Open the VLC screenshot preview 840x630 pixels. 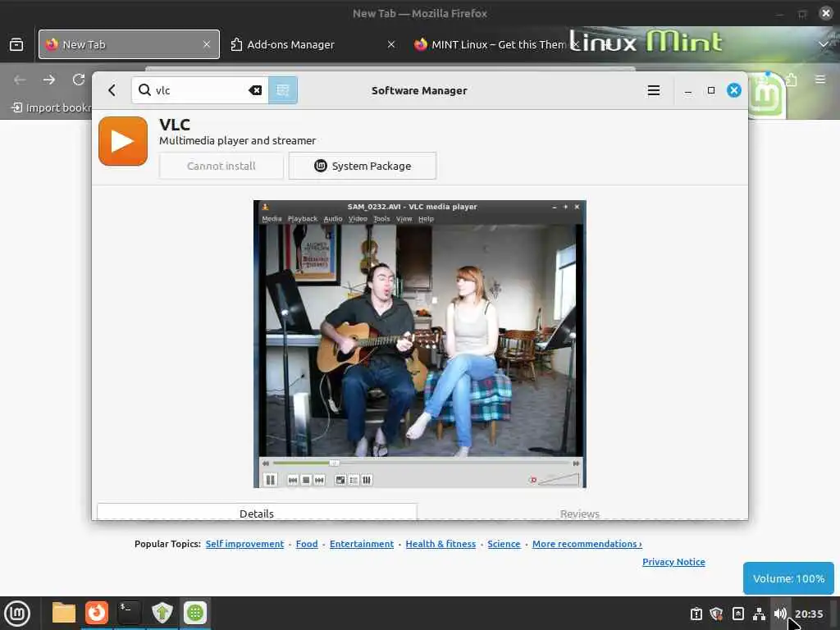click(x=419, y=344)
